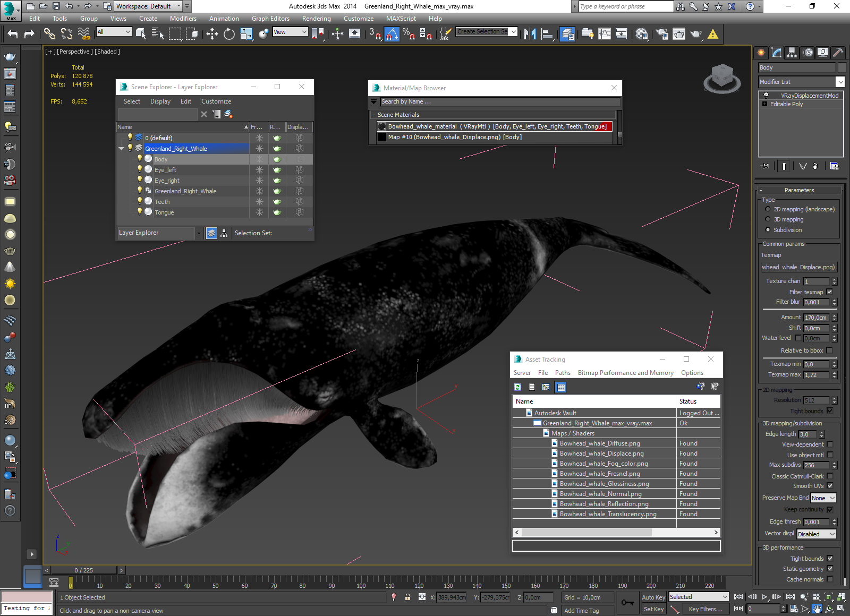Activate the Select and Link tool
The height and width of the screenshot is (616, 850).
click(49, 34)
